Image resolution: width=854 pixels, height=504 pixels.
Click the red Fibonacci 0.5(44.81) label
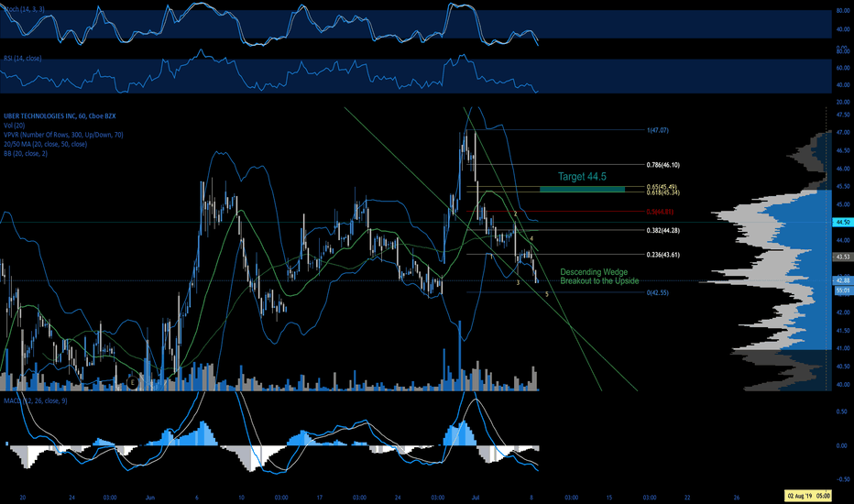pos(660,212)
